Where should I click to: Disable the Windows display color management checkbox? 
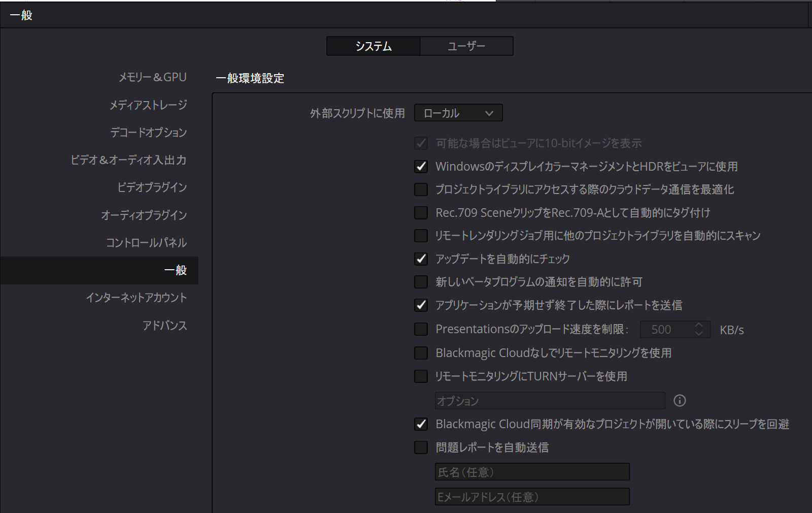pyautogui.click(x=421, y=167)
